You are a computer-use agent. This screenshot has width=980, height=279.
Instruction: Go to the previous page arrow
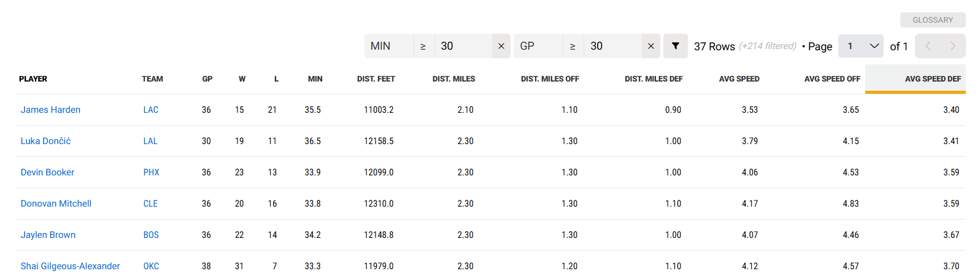tap(928, 46)
